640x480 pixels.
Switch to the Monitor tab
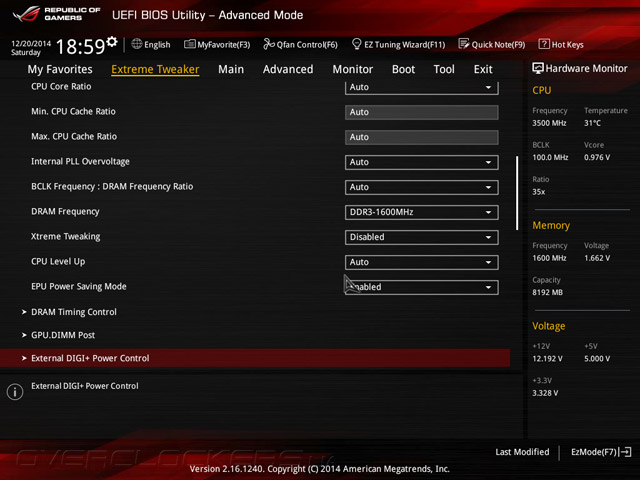click(x=353, y=69)
